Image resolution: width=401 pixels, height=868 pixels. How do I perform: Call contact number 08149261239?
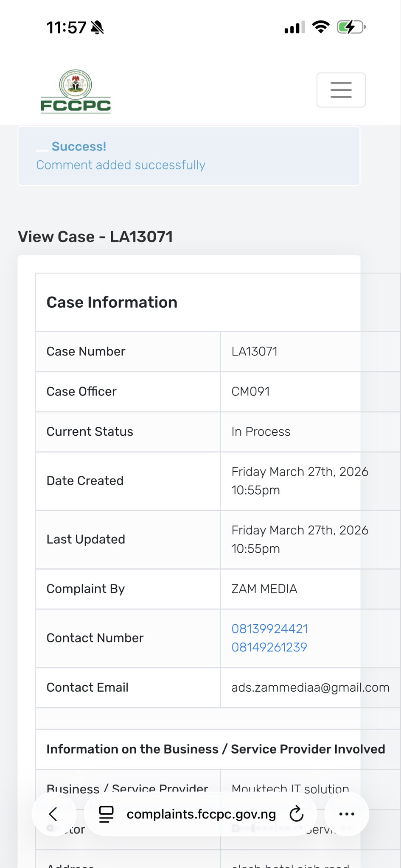(x=269, y=647)
